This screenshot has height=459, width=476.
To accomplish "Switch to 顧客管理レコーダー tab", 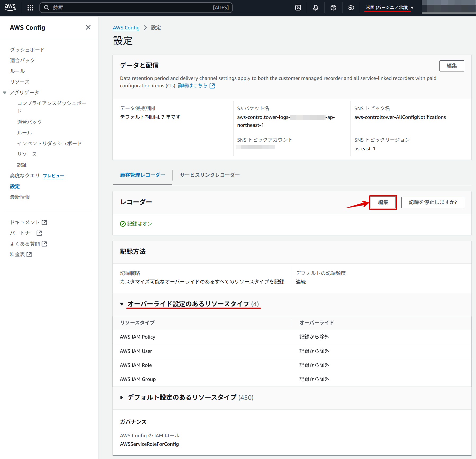I will click(x=143, y=175).
